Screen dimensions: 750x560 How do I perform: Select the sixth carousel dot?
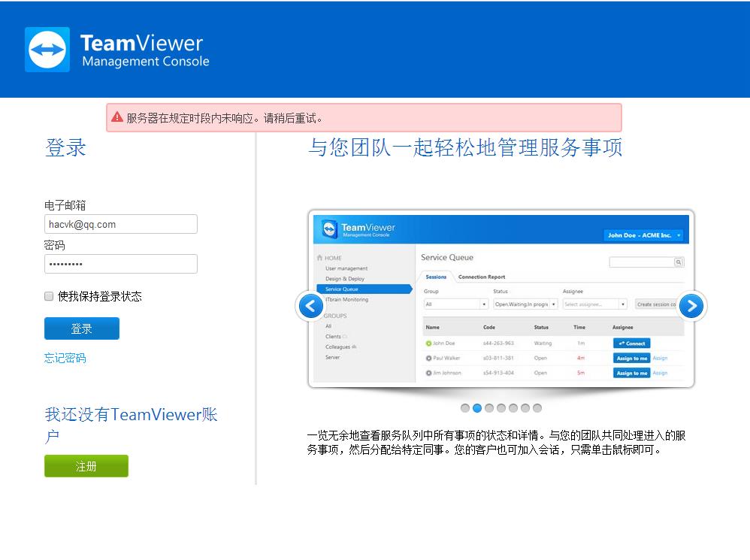[x=525, y=408]
